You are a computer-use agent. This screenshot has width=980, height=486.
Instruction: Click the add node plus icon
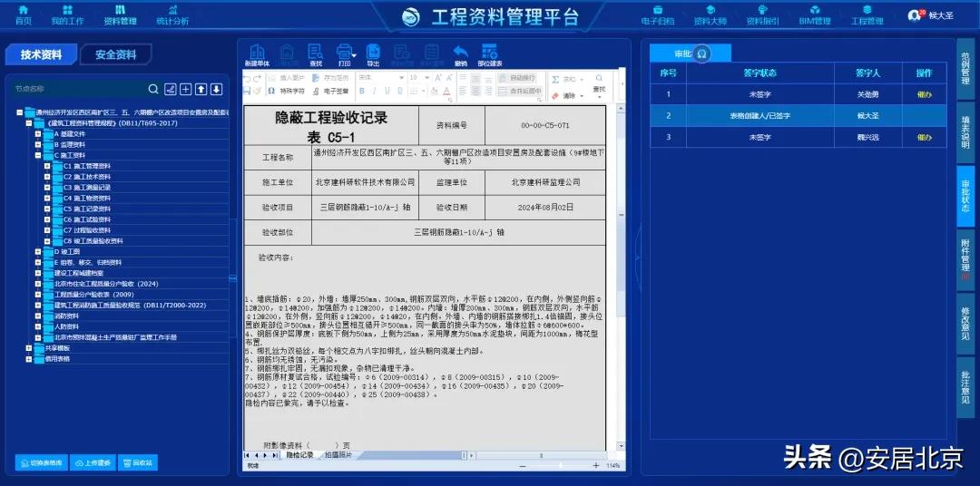[x=186, y=90]
